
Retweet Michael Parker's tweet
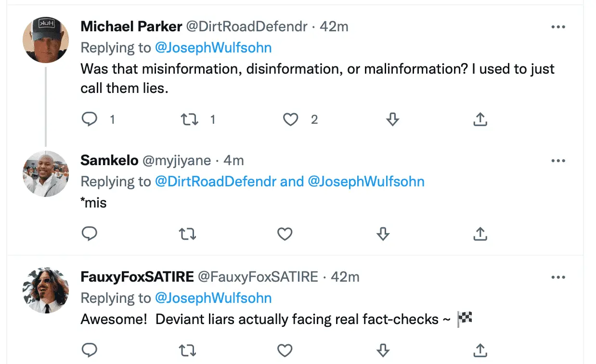click(189, 119)
